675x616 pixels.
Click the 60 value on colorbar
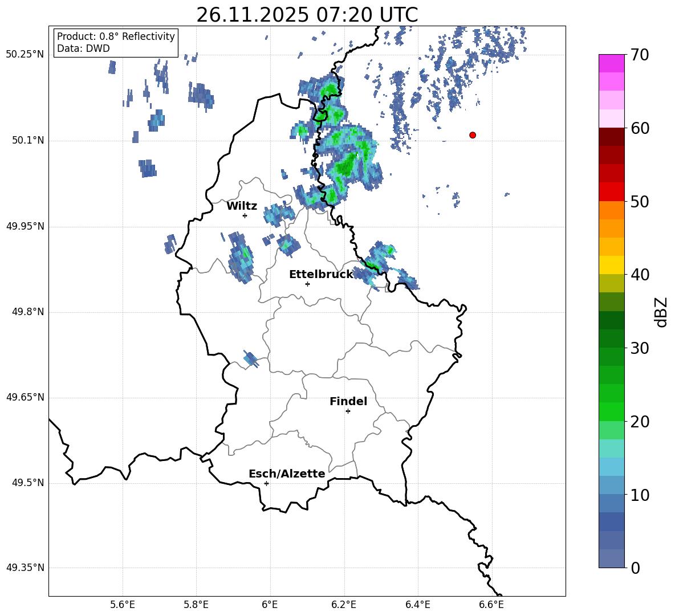pyautogui.click(x=639, y=128)
